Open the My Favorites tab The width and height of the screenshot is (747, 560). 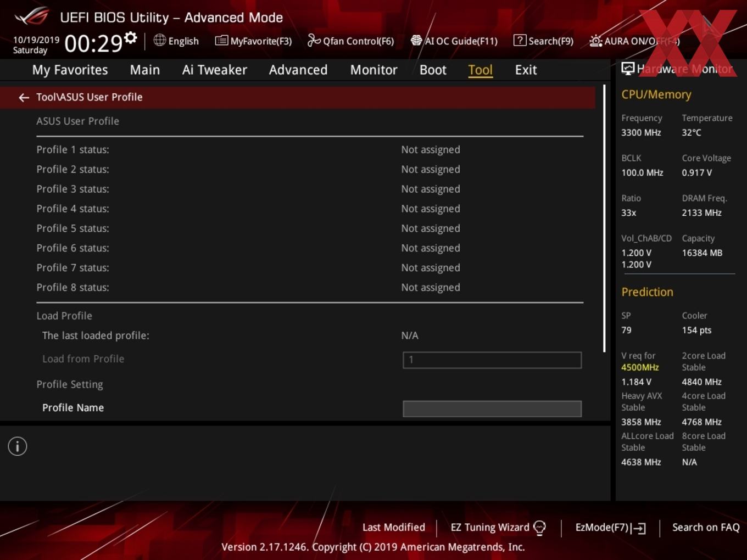point(70,70)
